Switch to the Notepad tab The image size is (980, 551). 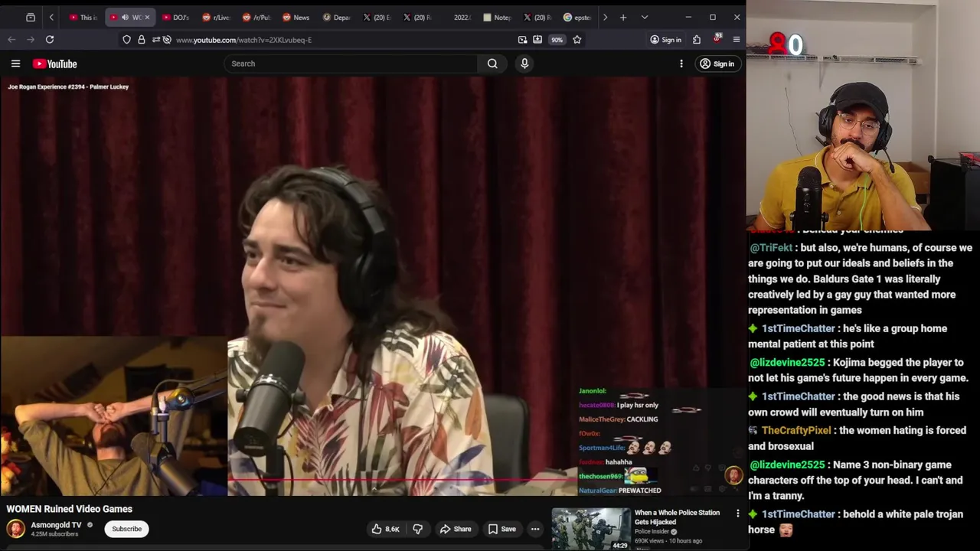(497, 17)
